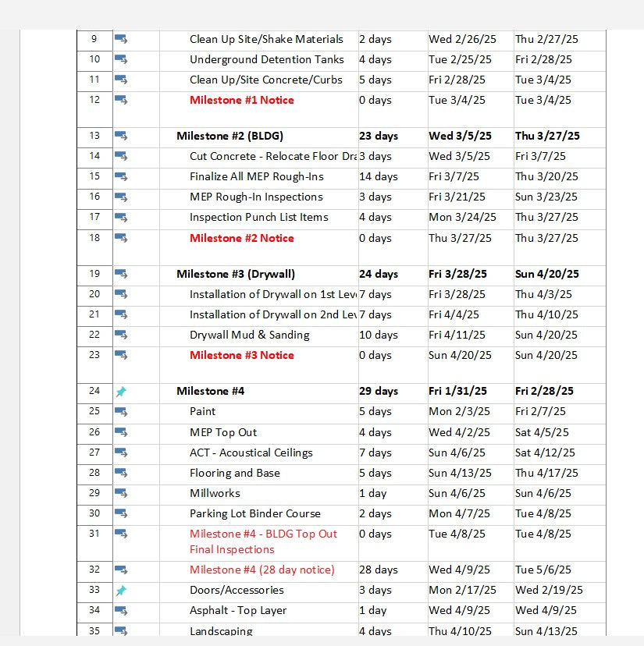Click the task mode icon beside Paint
Screen dimensions: 644x646
click(x=121, y=411)
